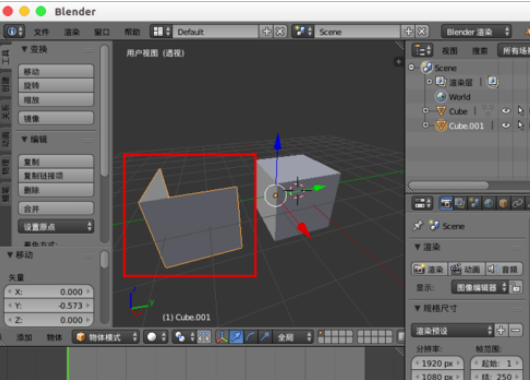The width and height of the screenshot is (530, 380).
Task: Click the 移动 button in 变换 panel
Action: point(56,71)
